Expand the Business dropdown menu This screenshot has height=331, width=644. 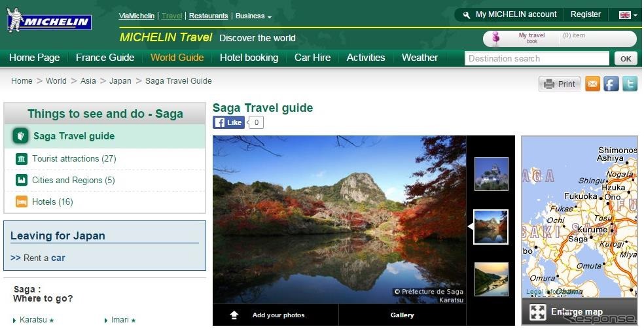tap(253, 16)
